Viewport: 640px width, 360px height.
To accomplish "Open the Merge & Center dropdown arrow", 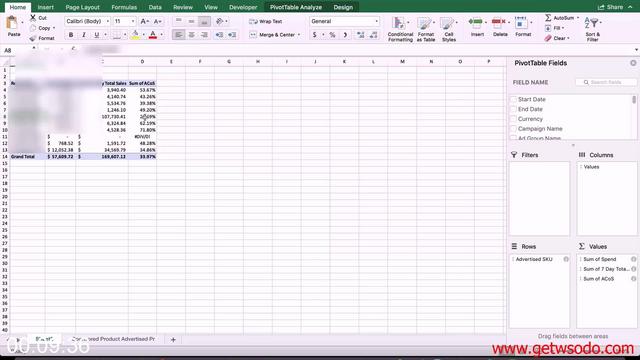I will click(x=299, y=35).
